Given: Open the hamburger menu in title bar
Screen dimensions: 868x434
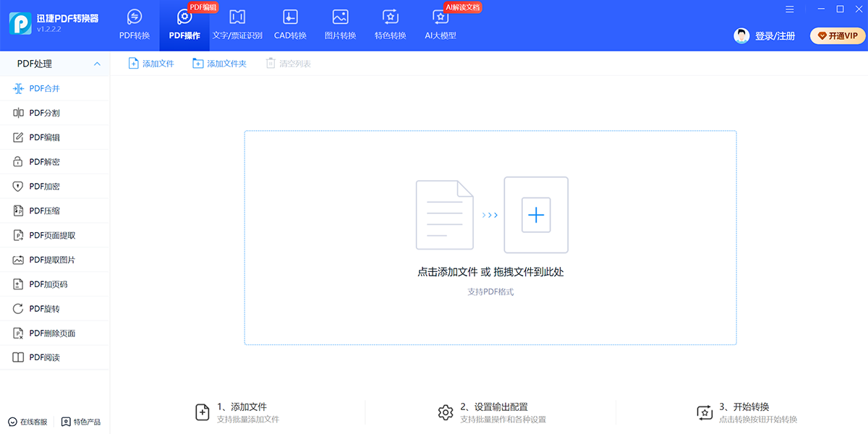Looking at the screenshot, I should [789, 9].
